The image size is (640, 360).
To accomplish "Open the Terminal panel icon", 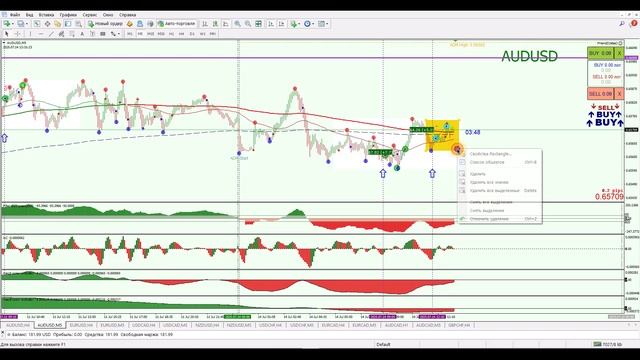I will [x=68, y=24].
